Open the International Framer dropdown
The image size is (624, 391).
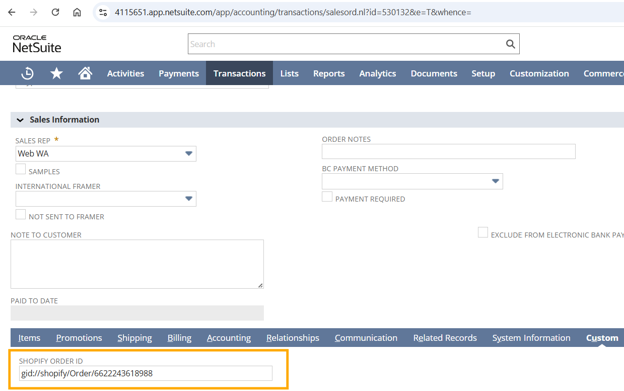coord(189,198)
